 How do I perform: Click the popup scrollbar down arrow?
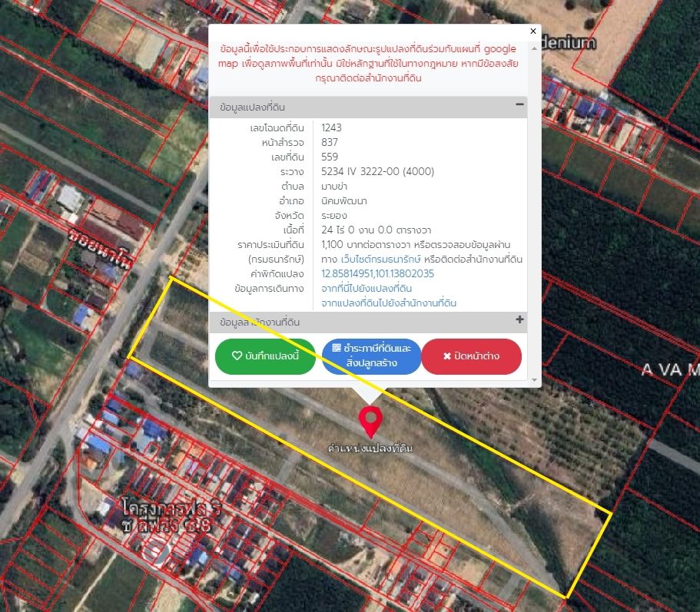534,380
